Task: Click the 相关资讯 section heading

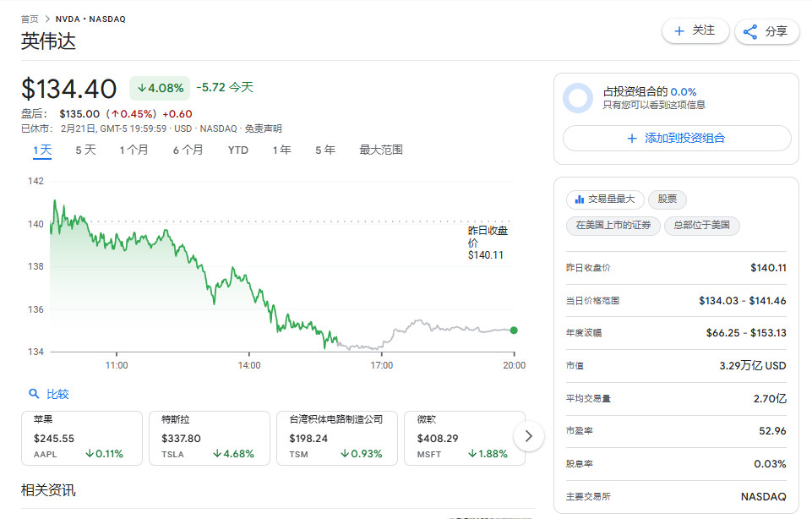Action: 48,490
